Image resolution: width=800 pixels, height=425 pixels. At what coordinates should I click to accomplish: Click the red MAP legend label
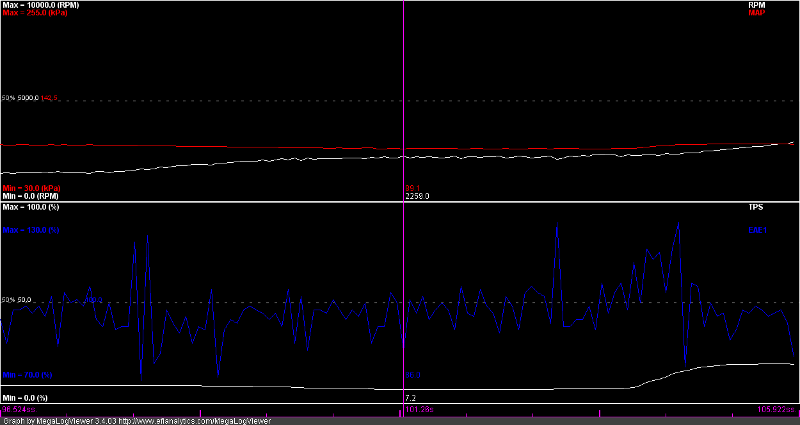click(784, 14)
